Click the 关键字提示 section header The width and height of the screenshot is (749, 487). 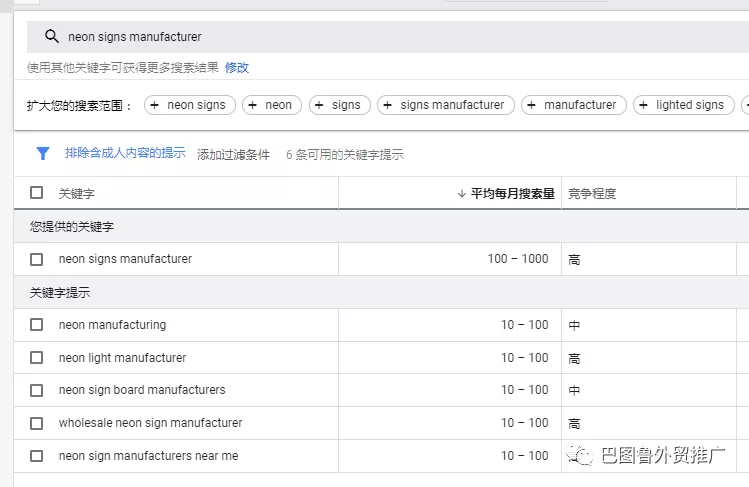[60, 292]
